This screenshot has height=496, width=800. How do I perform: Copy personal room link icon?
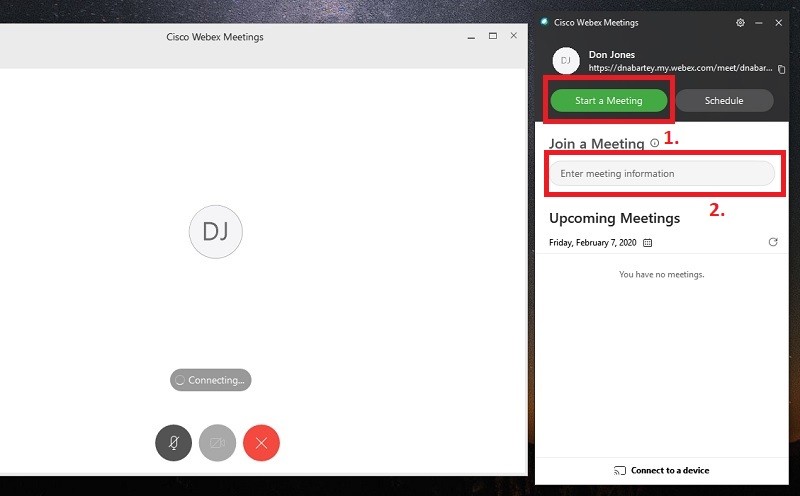(x=781, y=69)
